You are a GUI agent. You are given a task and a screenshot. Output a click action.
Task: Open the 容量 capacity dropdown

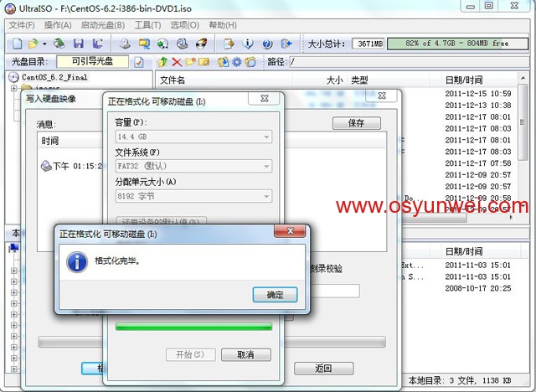pyautogui.click(x=193, y=136)
